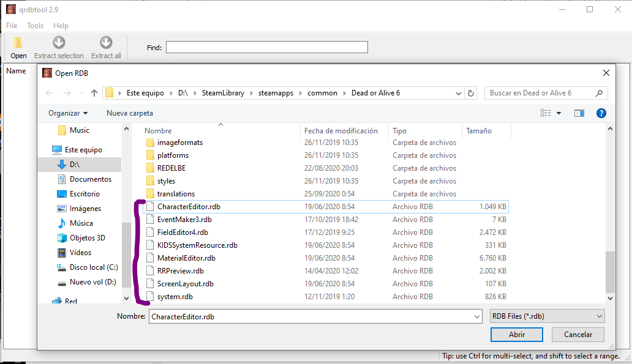The height and width of the screenshot is (364, 632).
Task: Open recent locations dropdown arrow
Action: pos(82,93)
